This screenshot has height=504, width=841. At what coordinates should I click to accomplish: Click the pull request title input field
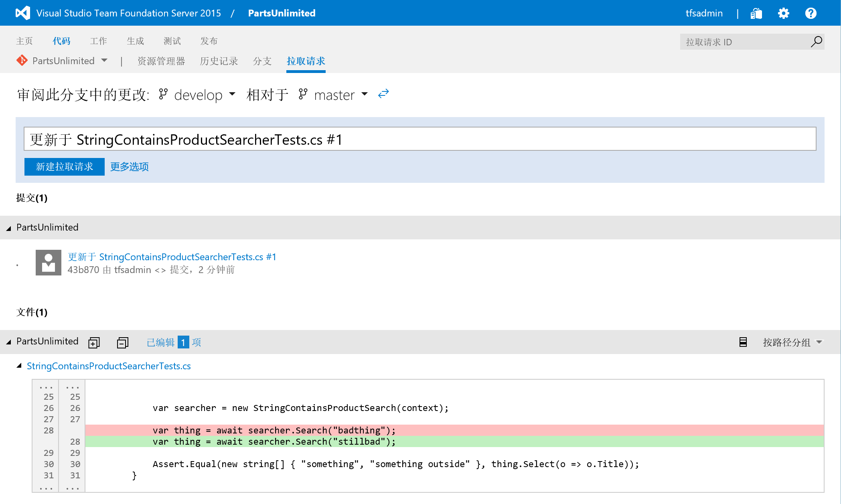click(x=420, y=139)
